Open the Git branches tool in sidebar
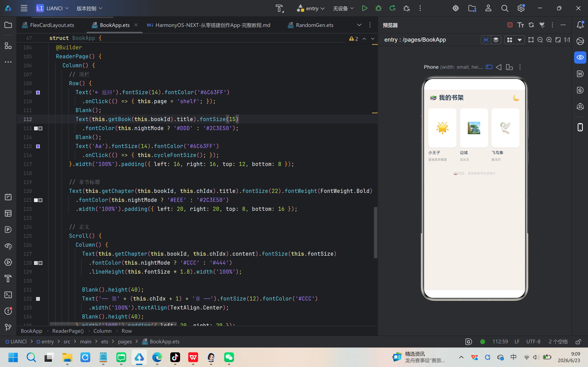588x367 pixels. (x=8, y=327)
